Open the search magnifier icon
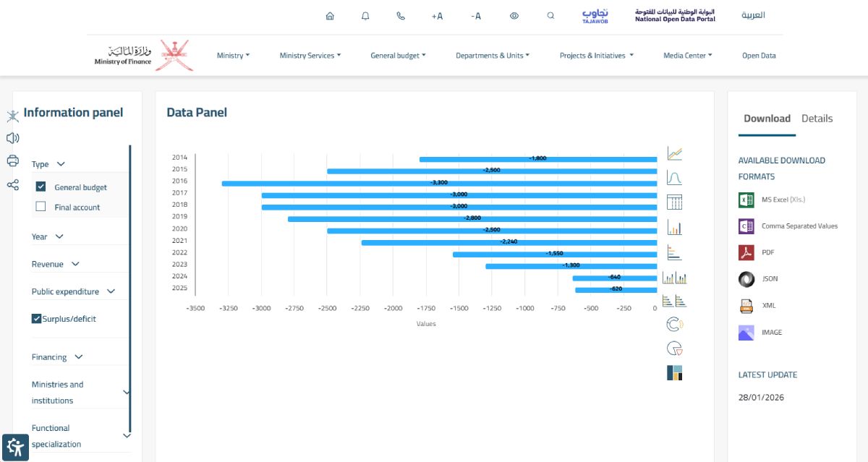This screenshot has width=868, height=462. point(550,15)
